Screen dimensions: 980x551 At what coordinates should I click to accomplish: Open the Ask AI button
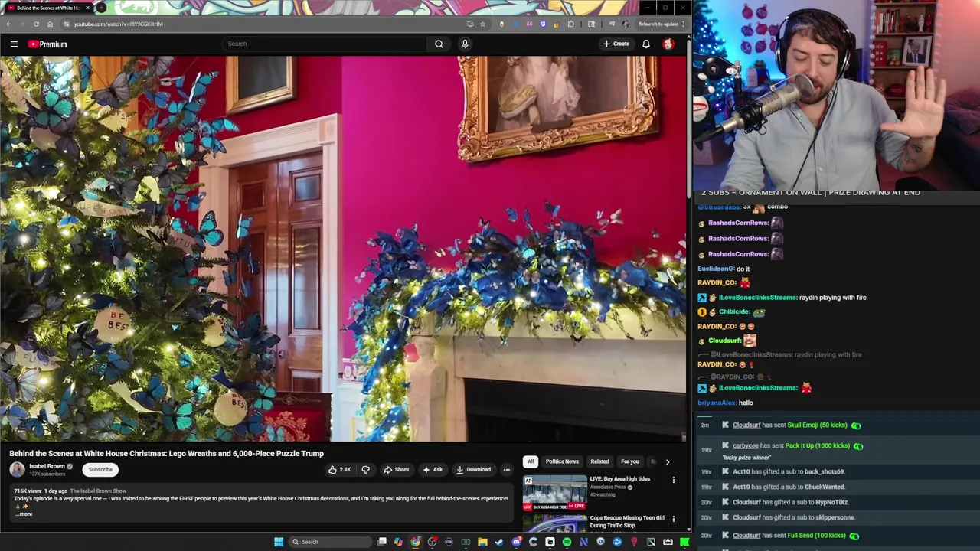point(433,469)
